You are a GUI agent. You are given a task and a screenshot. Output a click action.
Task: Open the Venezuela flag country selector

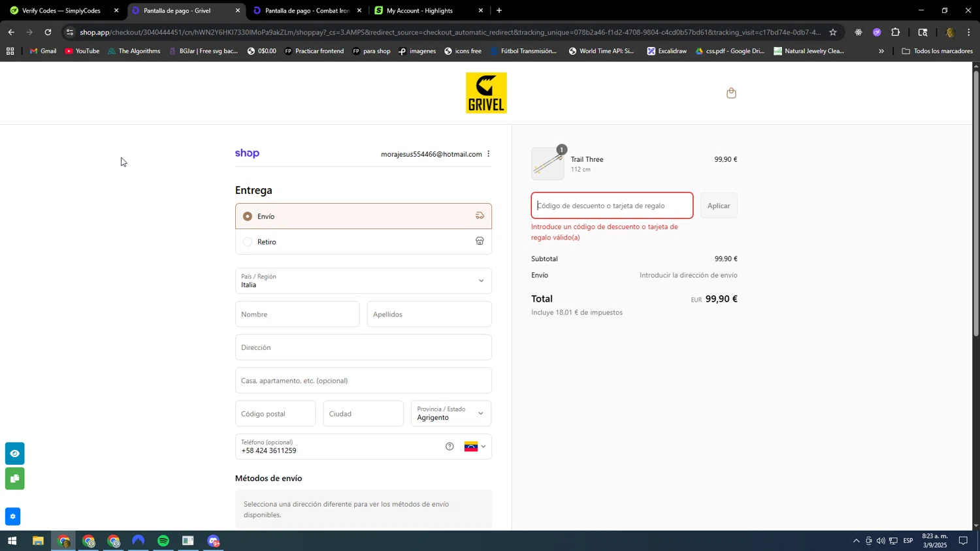pyautogui.click(x=475, y=447)
